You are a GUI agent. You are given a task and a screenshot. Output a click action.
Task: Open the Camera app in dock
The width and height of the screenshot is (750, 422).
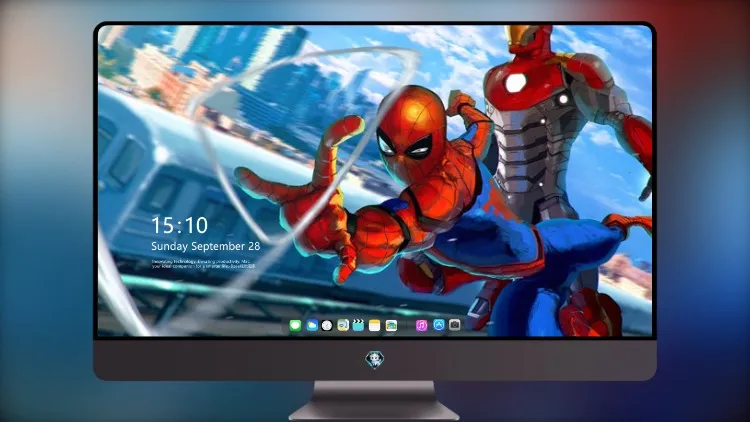tap(455, 325)
